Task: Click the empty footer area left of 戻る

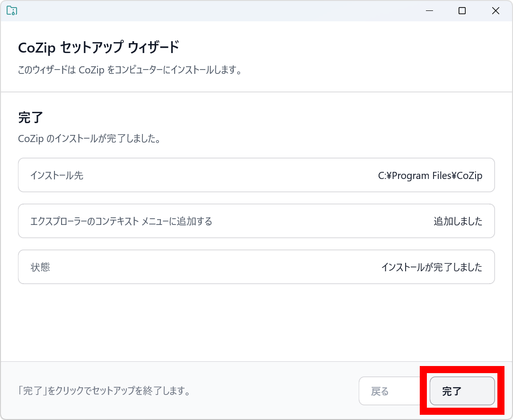Action: coord(274,392)
